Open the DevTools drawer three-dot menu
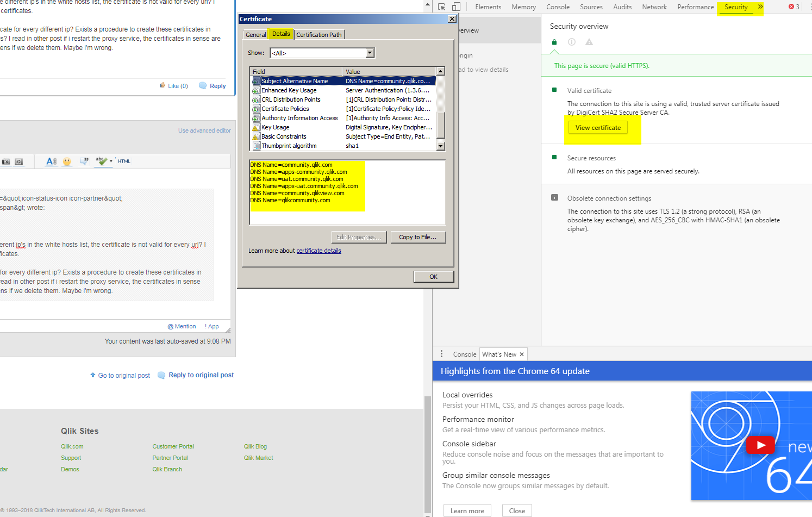 coord(441,354)
